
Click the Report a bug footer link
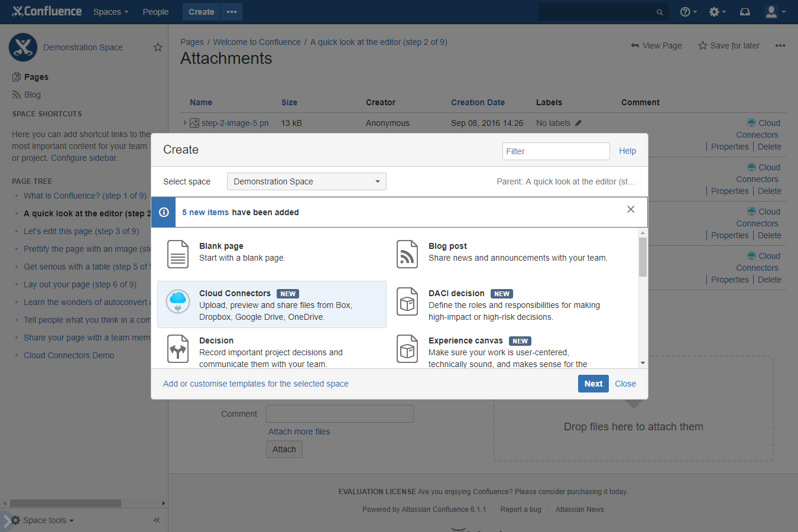tap(521, 510)
